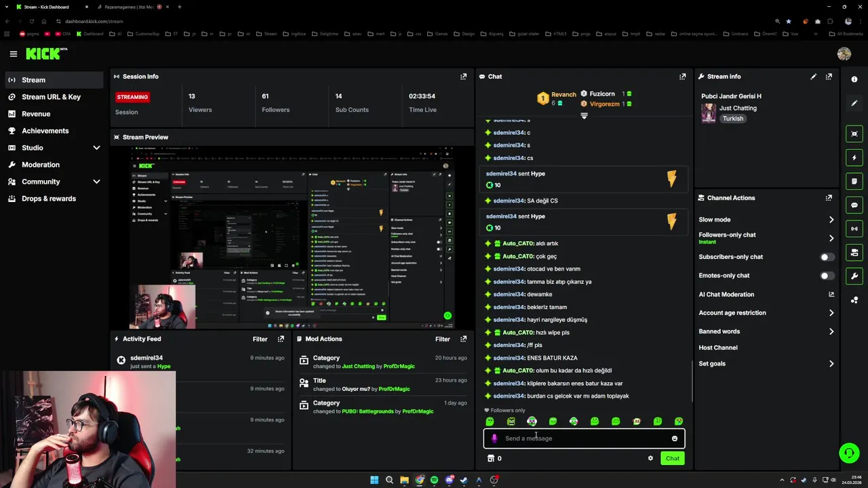Image resolution: width=868 pixels, height=488 pixels.
Task: Open the shop icon below chat input
Action: click(x=491, y=458)
